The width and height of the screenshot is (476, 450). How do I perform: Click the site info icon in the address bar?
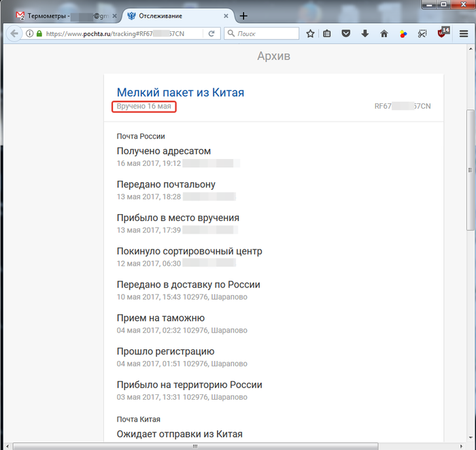pyautogui.click(x=30, y=33)
